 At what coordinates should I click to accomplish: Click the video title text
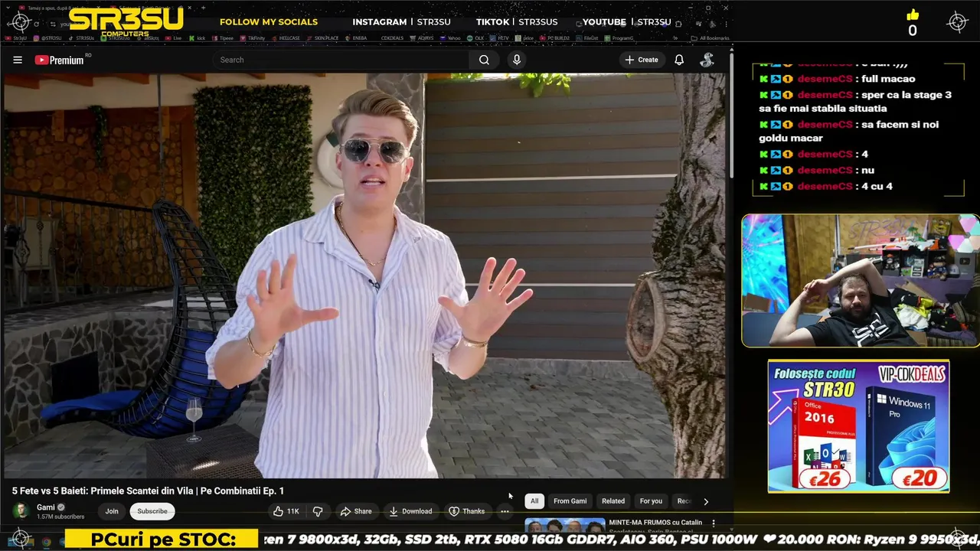(148, 491)
